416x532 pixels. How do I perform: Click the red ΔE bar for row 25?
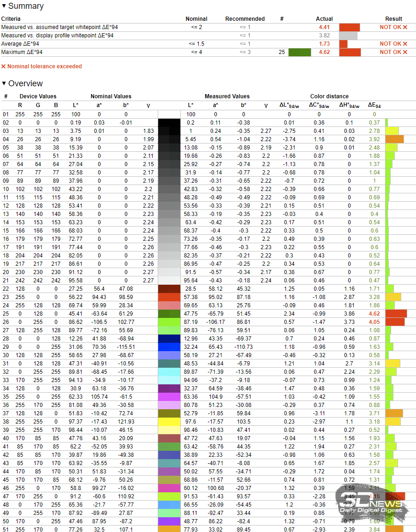(396, 313)
